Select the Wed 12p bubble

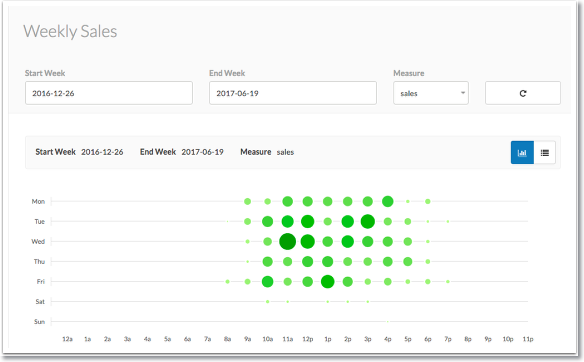click(308, 241)
